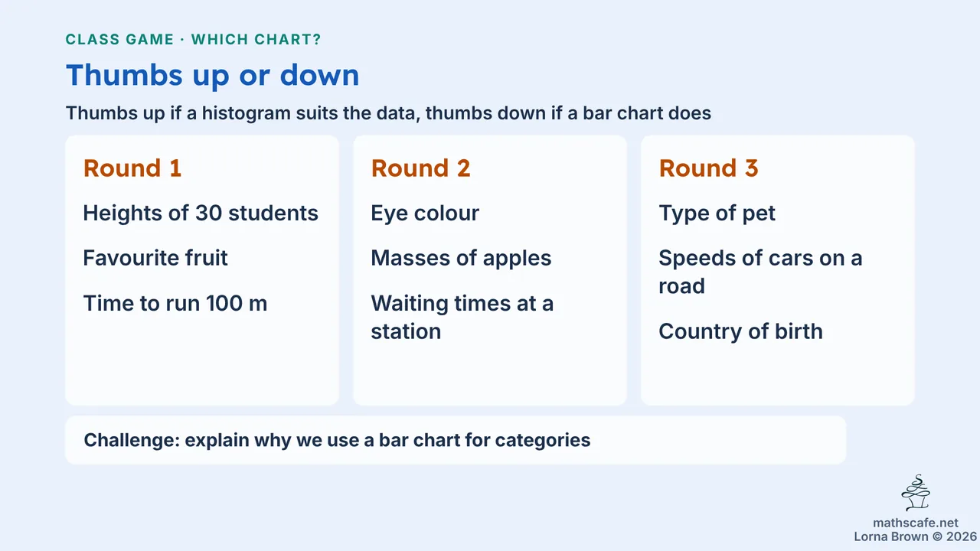Click the 'Type of pet' item
Image resolution: width=980 pixels, height=551 pixels.
[717, 213]
